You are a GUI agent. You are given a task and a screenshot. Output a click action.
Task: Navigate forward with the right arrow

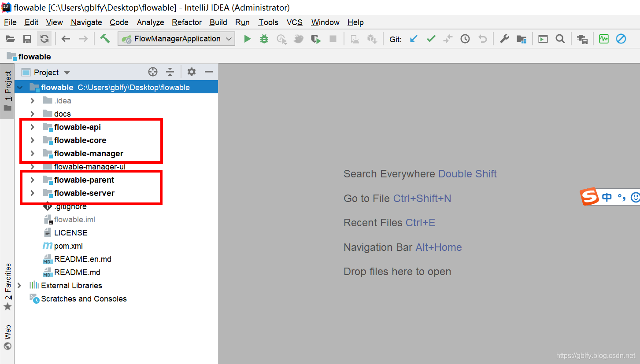[x=83, y=39]
